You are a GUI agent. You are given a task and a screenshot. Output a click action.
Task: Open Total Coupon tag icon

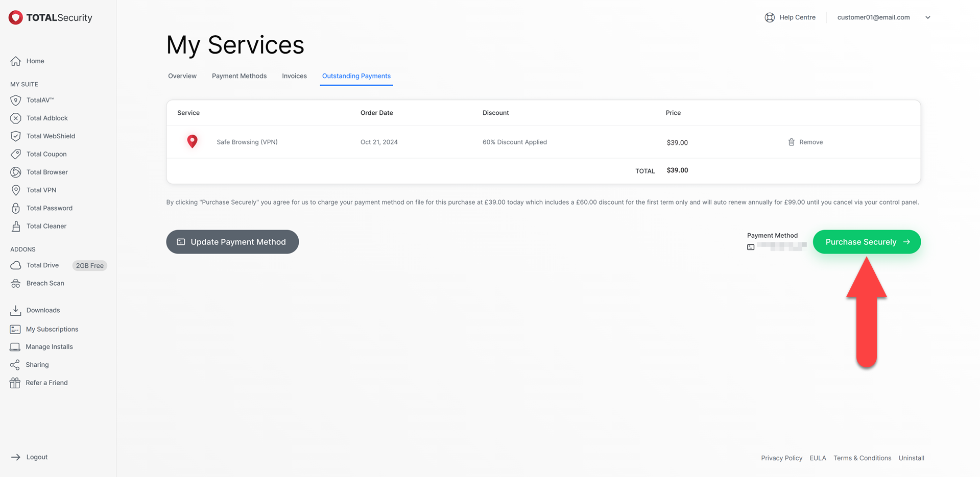point(16,154)
